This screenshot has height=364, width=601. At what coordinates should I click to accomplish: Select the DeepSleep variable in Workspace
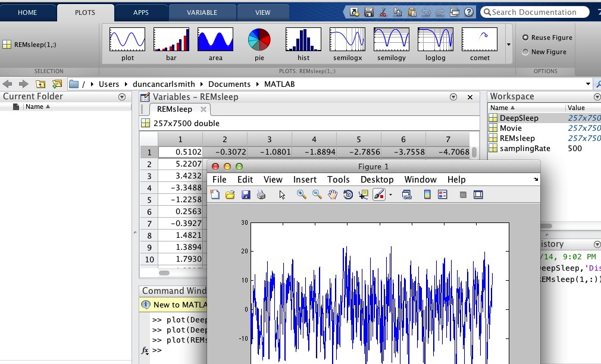(518, 118)
